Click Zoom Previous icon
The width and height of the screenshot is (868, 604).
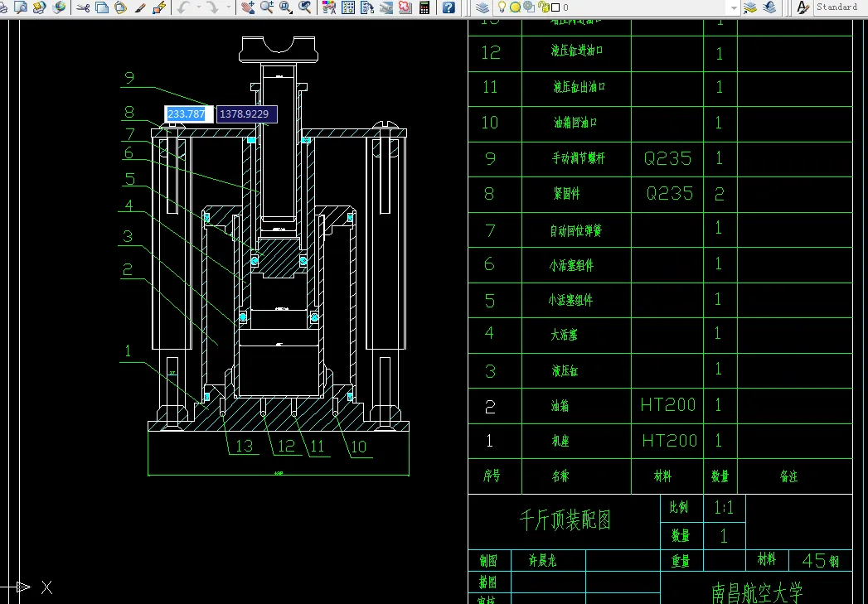click(304, 7)
